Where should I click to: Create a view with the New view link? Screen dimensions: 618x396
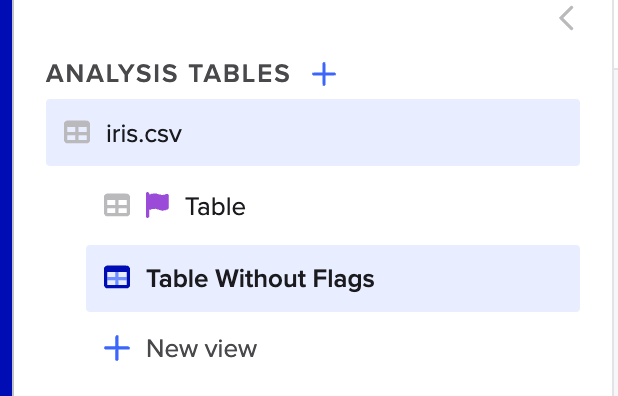click(201, 349)
